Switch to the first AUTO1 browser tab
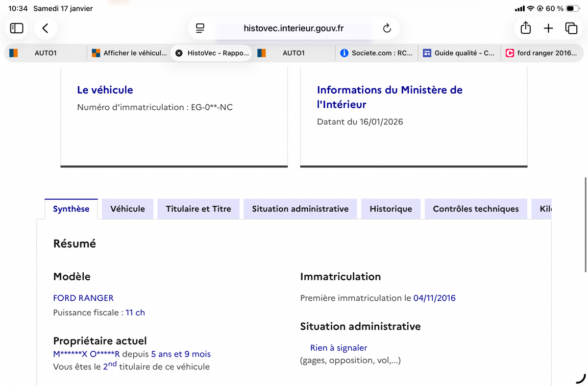The height and width of the screenshot is (386, 588). click(x=46, y=53)
